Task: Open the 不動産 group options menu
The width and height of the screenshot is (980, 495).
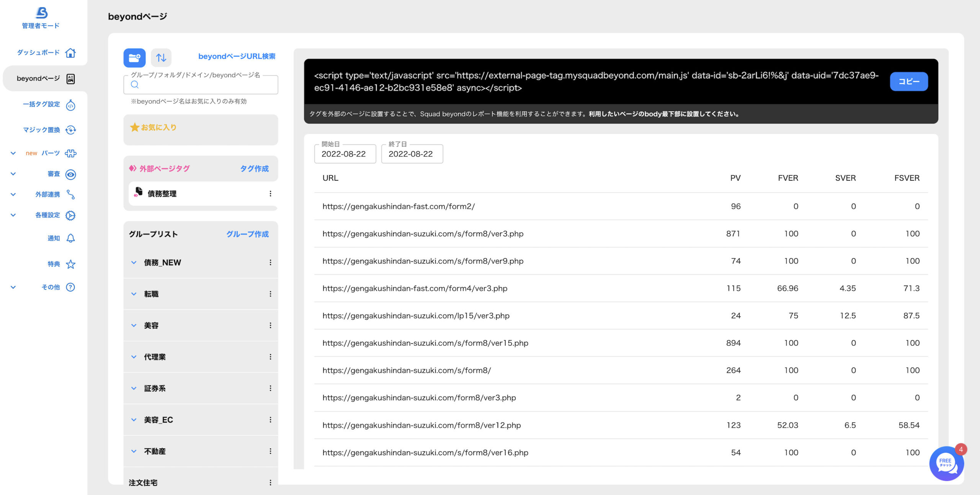Action: (x=270, y=451)
